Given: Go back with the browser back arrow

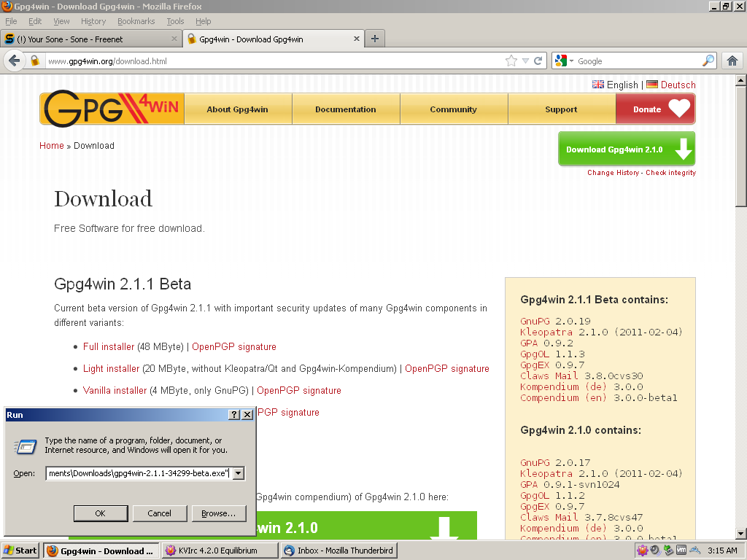Looking at the screenshot, I should tap(15, 61).
